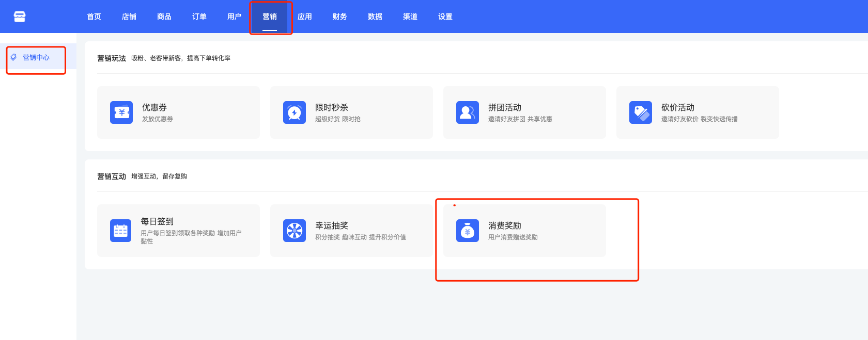Click the flash sale (限时秒杀) clock icon
868x340 pixels.
click(x=295, y=112)
